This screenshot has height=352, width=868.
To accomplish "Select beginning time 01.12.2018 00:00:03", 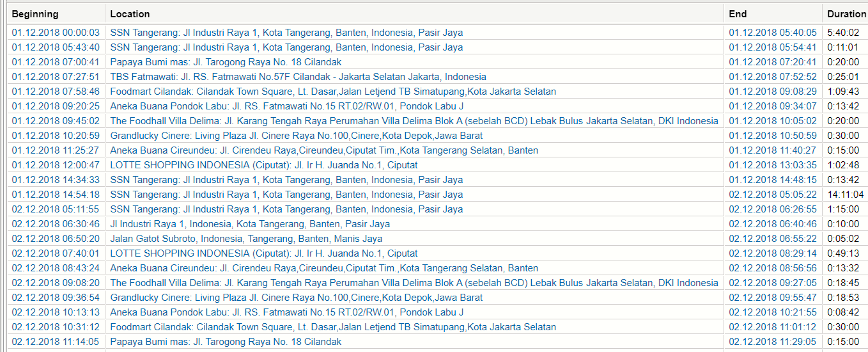I will [56, 33].
